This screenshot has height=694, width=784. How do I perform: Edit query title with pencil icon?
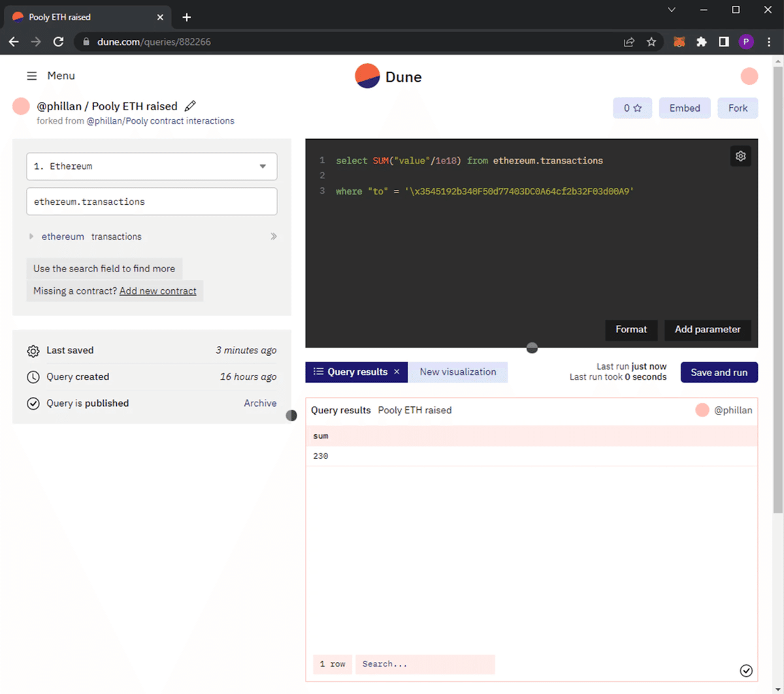[190, 106]
